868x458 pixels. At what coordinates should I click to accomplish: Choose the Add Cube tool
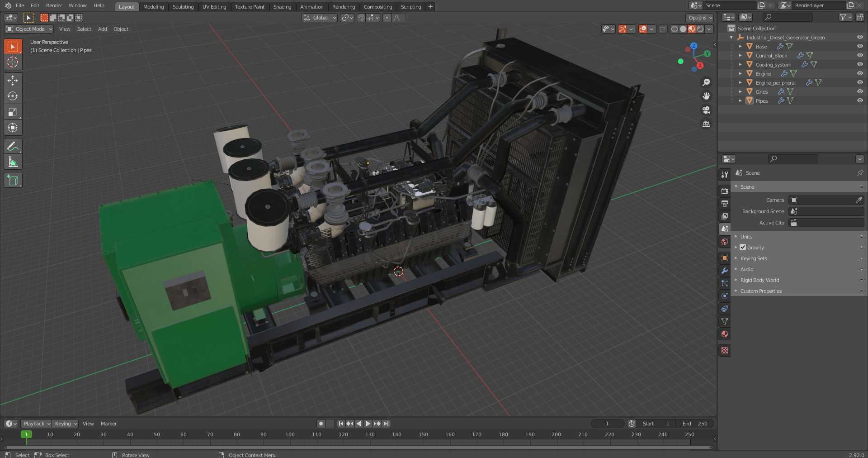pos(13,180)
